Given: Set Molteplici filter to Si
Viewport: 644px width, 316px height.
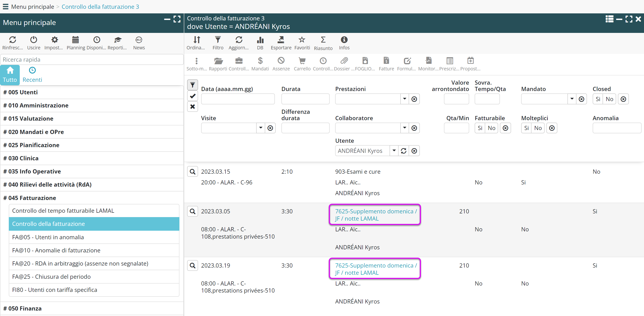Looking at the screenshot, I should (x=526, y=128).
